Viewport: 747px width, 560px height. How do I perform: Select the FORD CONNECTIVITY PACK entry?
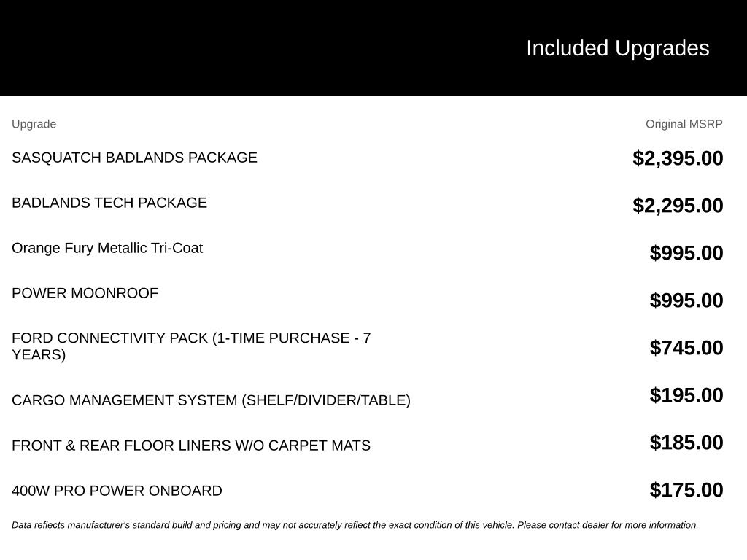click(191, 346)
